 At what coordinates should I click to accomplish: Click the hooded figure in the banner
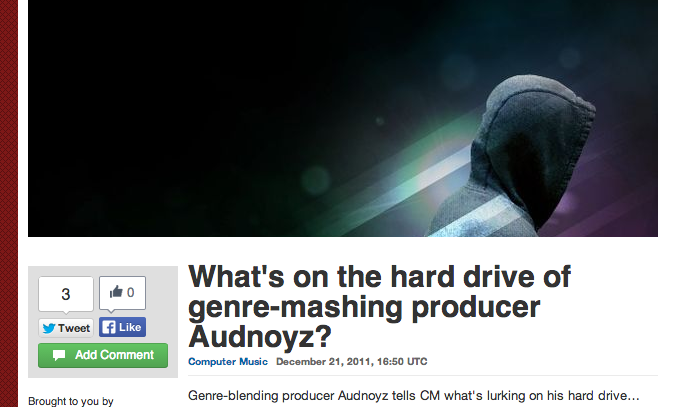point(518,160)
